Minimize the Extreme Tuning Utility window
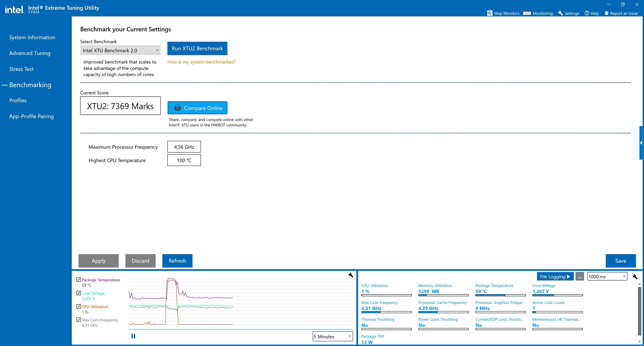The height and width of the screenshot is (346, 644). [x=609, y=4]
